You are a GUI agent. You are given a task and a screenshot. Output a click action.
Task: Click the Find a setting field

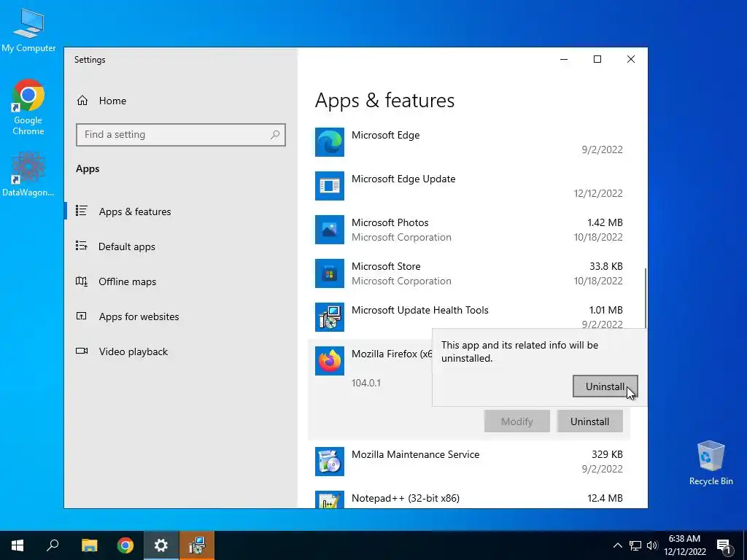tap(181, 135)
